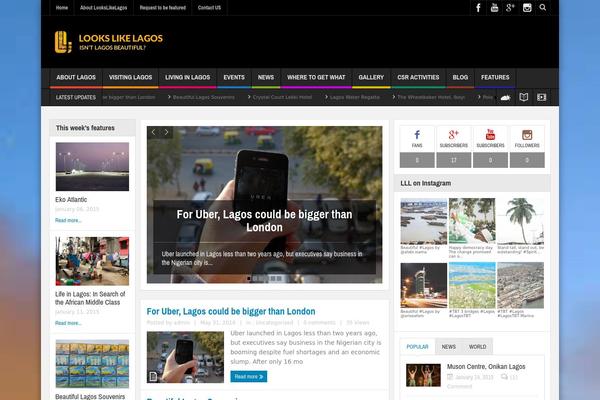Open Life in Lagos African Middle Class title
The image size is (600, 400).
coord(90,298)
